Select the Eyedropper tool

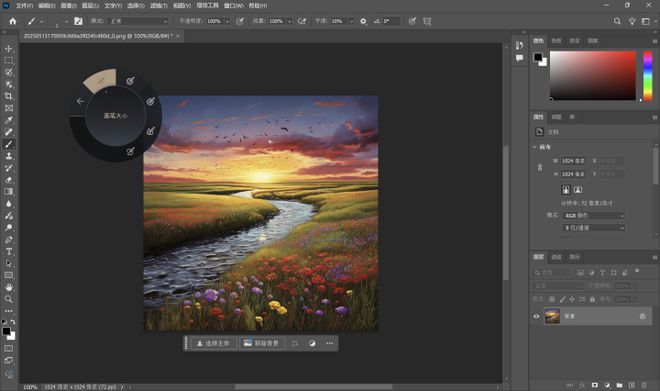coord(8,120)
